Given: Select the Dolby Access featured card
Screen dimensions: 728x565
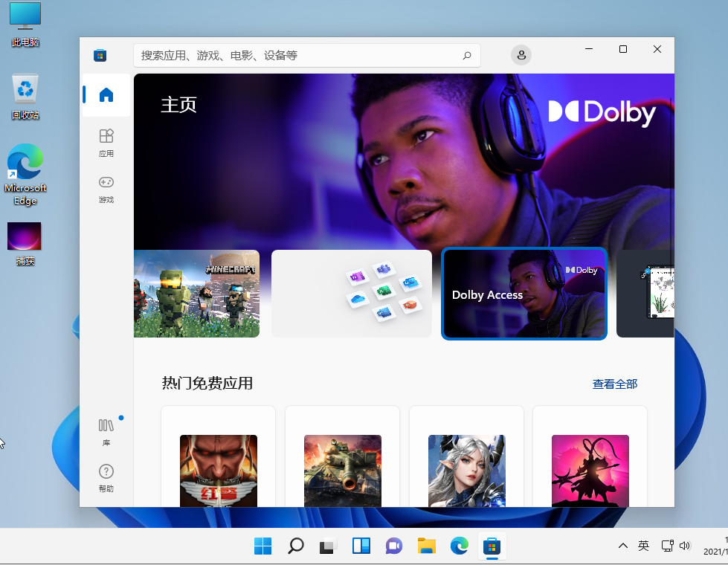Looking at the screenshot, I should [524, 294].
